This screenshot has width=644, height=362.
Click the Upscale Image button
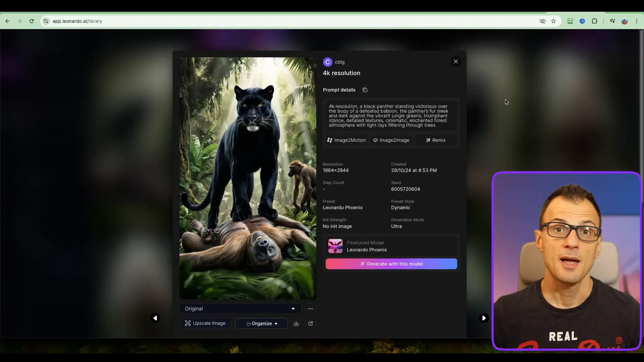(x=206, y=323)
